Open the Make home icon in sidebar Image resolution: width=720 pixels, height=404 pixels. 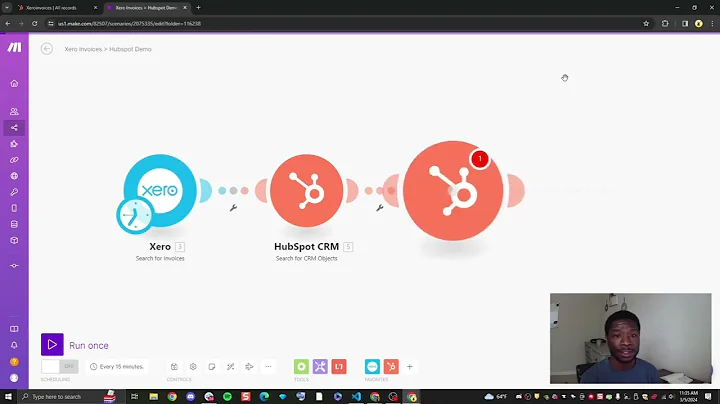point(14,84)
